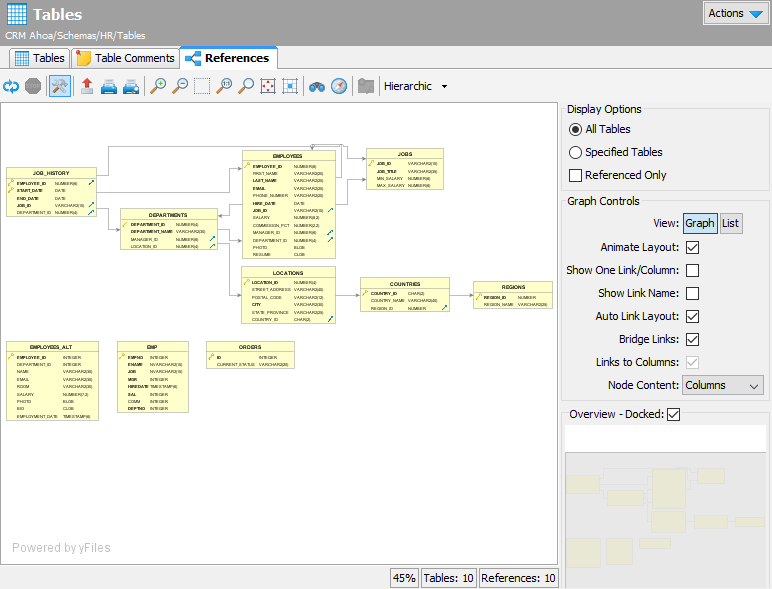
Task: Select the marquee zoom area tool
Action: [x=203, y=86]
